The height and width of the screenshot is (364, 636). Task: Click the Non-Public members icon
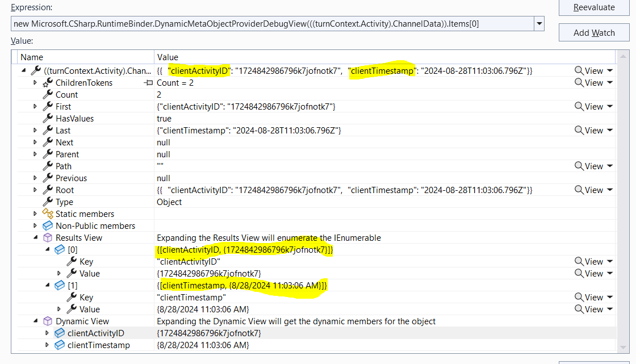pyautogui.click(x=47, y=225)
